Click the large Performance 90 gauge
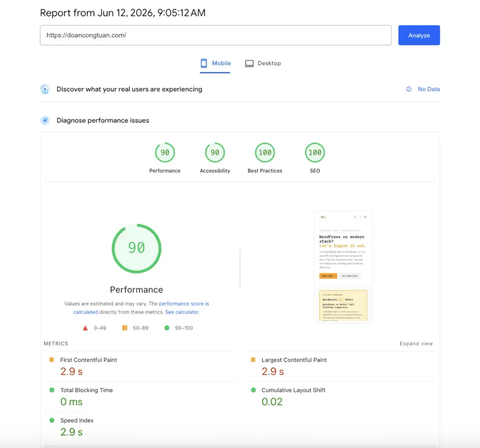Image resolution: width=480 pixels, height=448 pixels. coord(136,248)
